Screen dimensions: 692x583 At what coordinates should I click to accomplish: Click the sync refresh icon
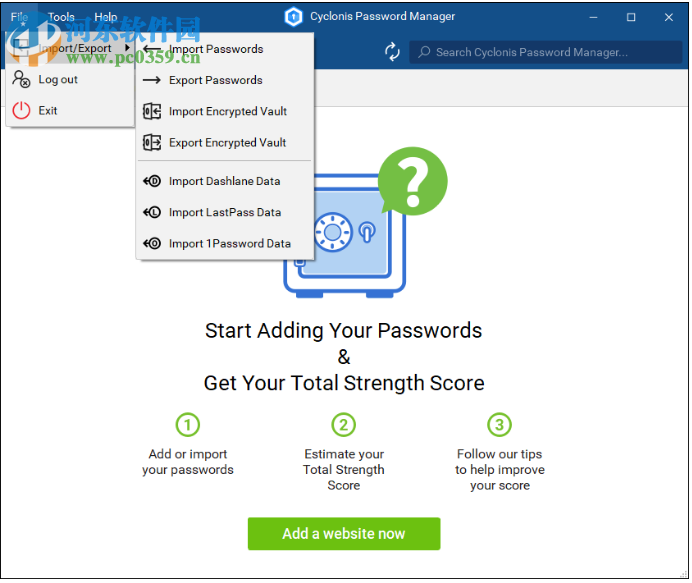[392, 52]
